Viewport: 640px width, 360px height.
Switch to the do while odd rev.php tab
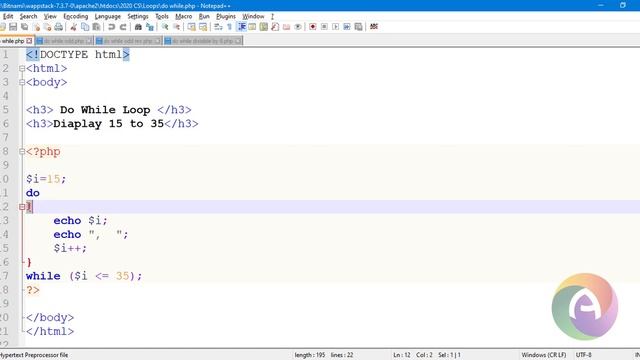coord(128,41)
